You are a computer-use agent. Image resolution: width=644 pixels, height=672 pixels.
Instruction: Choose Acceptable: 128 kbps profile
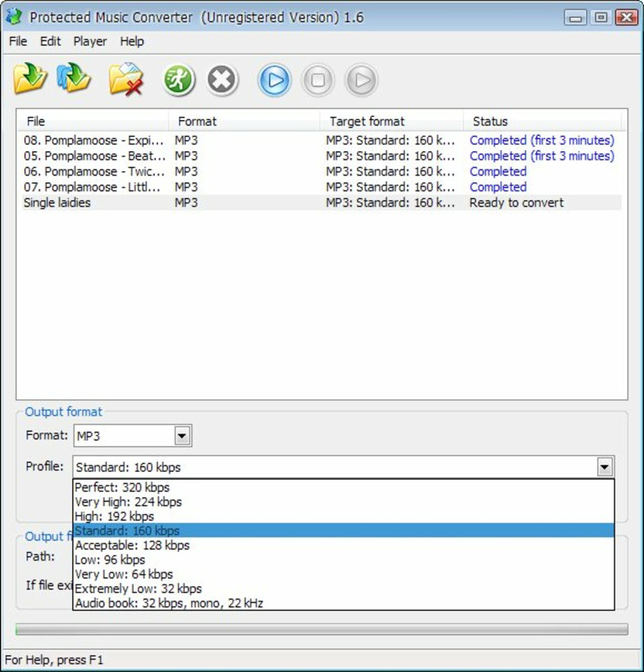coord(343,545)
